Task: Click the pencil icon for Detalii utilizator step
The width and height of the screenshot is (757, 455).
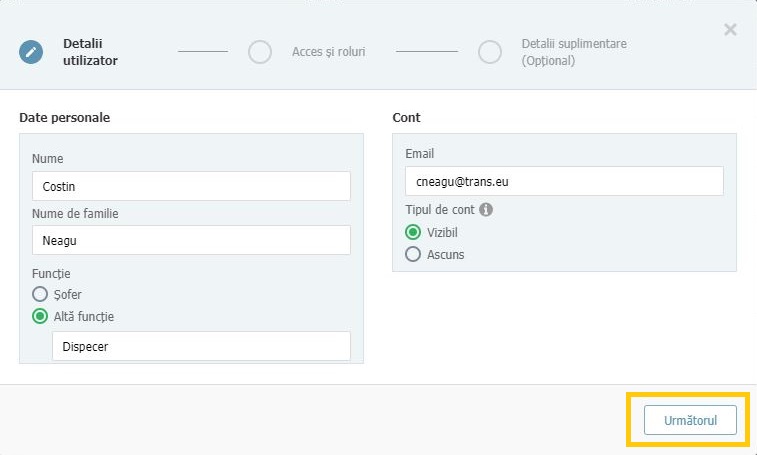Action: tap(31, 52)
